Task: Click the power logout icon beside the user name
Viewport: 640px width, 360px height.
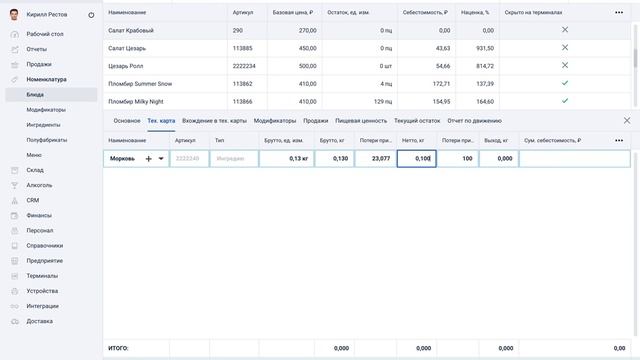Action: click(91, 15)
